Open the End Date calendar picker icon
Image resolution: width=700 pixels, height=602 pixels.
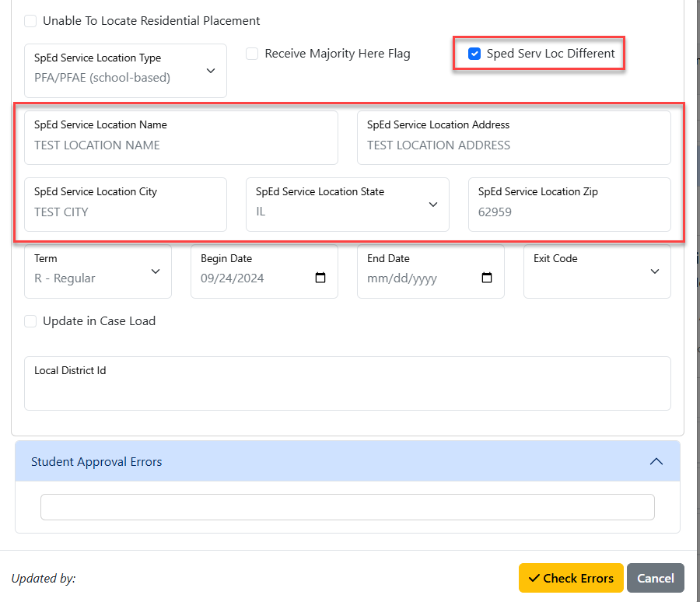487,278
